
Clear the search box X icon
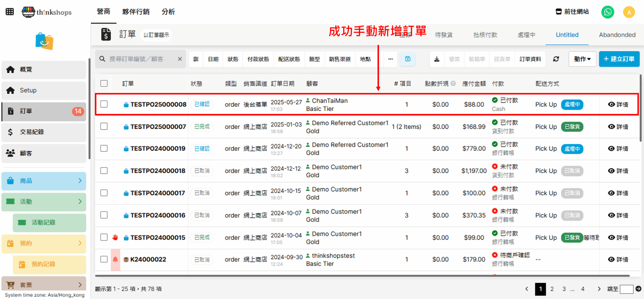pyautogui.click(x=180, y=59)
